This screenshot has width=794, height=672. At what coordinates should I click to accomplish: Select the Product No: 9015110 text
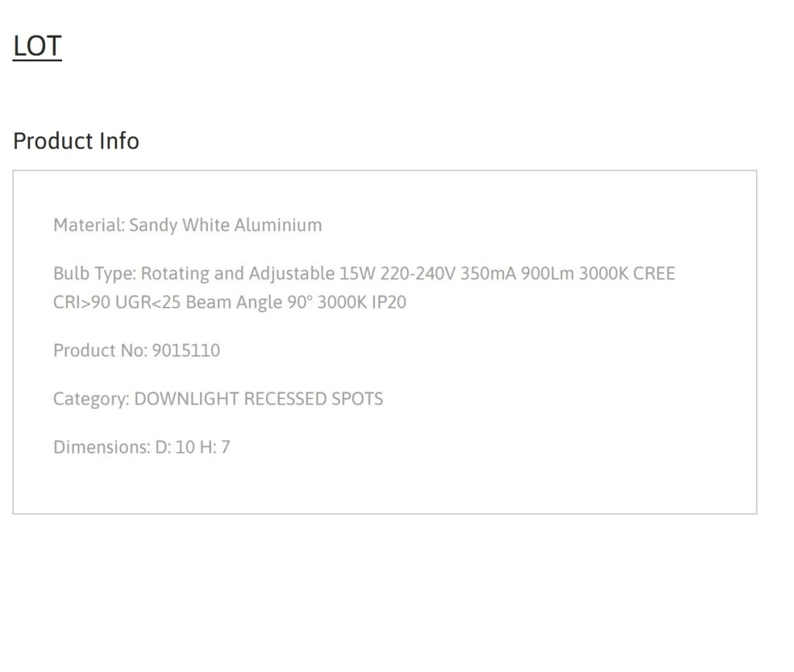(136, 350)
